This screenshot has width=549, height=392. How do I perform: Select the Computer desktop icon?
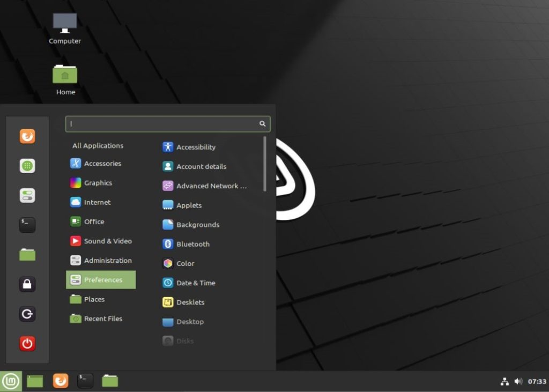click(65, 29)
